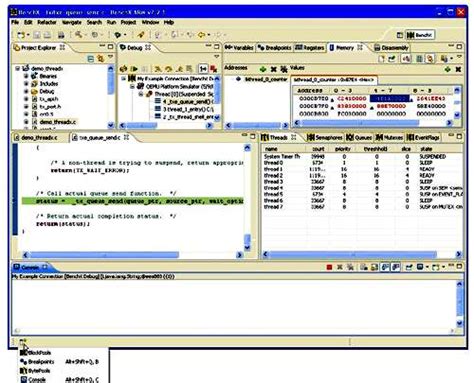
Task: Click green Add Memory Monitor plus icon
Action: pos(263,69)
